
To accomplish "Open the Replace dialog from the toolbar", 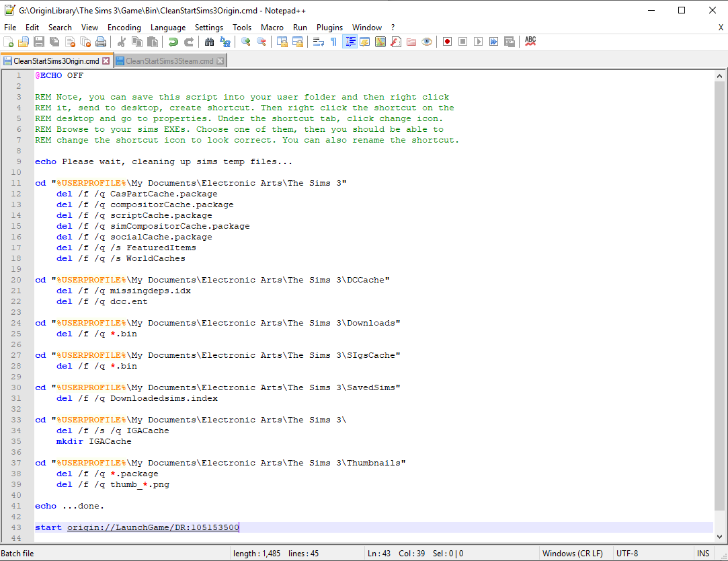I will click(x=225, y=42).
